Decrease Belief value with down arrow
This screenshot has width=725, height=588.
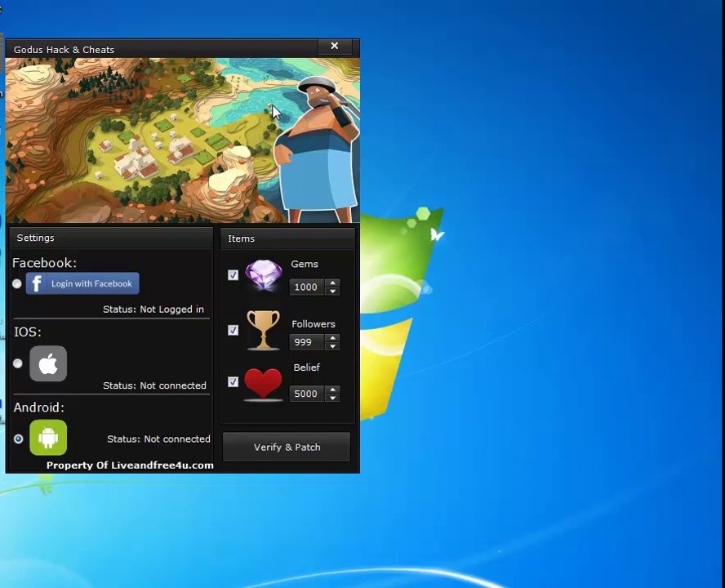point(333,398)
